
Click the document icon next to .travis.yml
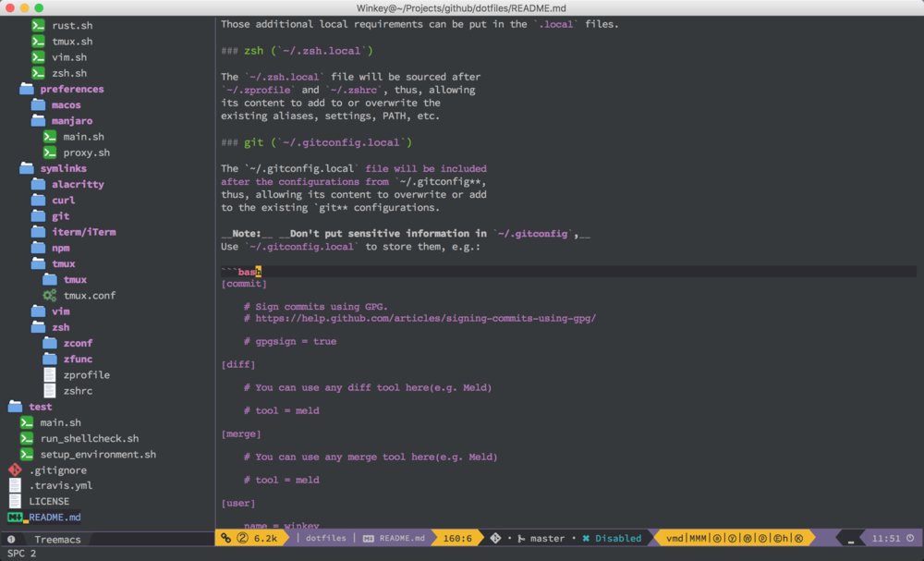coord(16,485)
